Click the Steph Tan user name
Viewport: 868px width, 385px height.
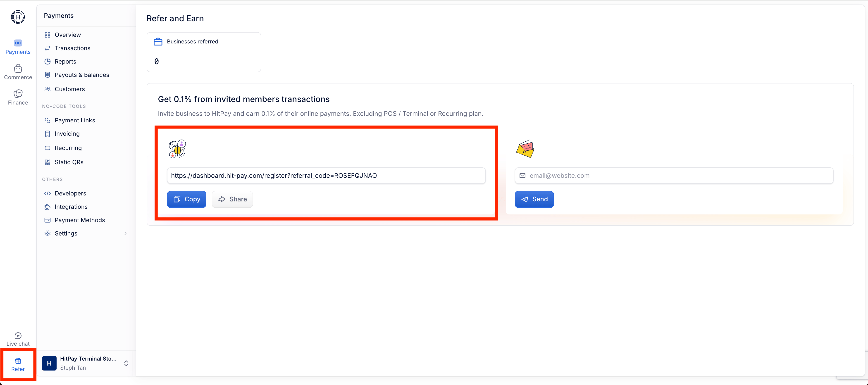coord(73,368)
